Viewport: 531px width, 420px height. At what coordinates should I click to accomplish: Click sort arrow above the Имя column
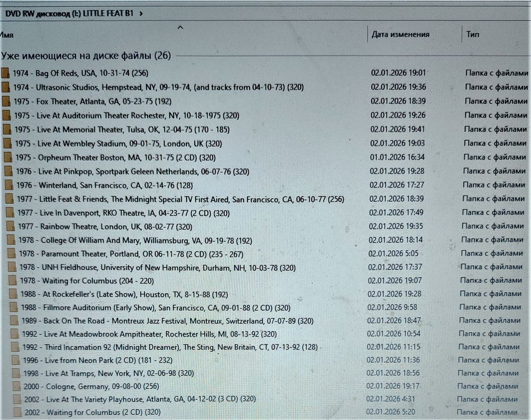pos(180,27)
